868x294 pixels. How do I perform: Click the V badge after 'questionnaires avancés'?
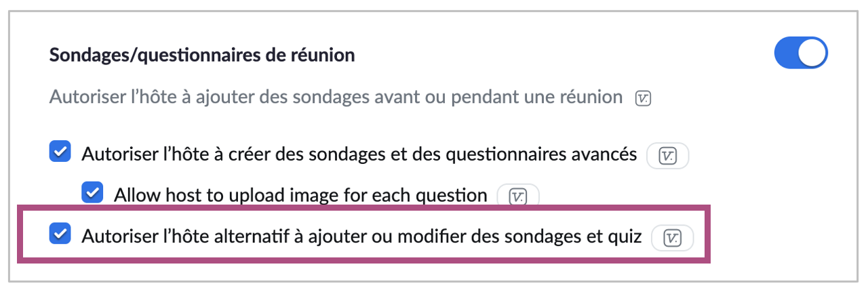668,155
